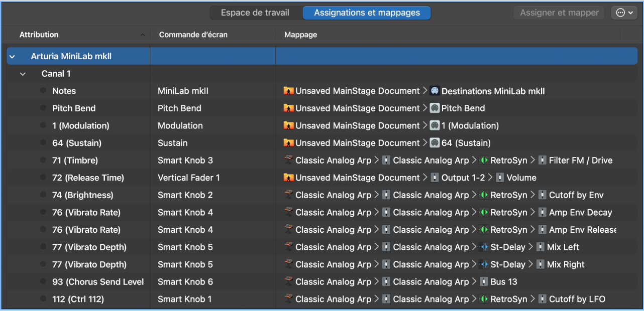Switch to the Espace de travail tab
Screen dimensions: 644x311
pyautogui.click(x=256, y=13)
